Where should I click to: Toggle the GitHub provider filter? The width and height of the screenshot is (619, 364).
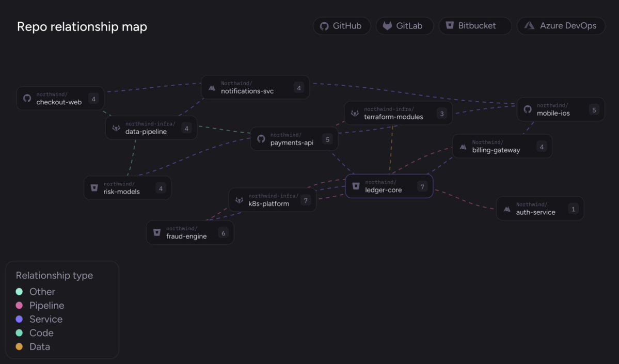[x=341, y=26]
